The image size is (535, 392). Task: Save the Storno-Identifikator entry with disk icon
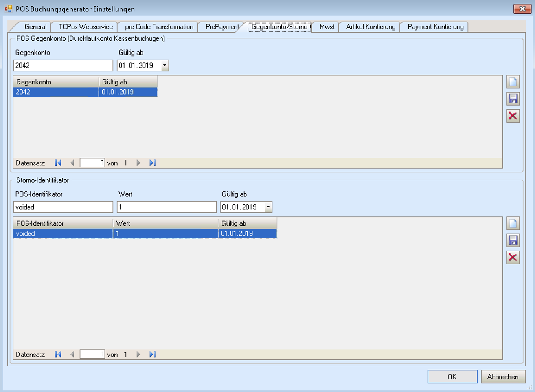pos(513,240)
